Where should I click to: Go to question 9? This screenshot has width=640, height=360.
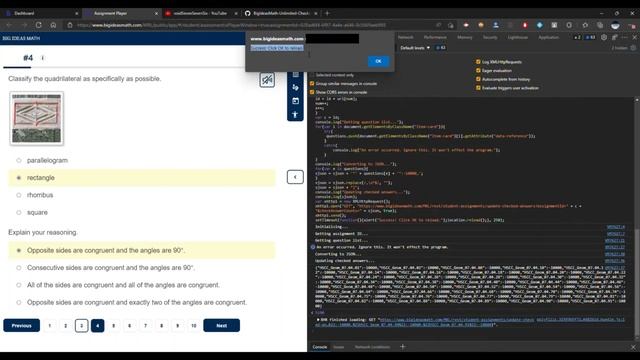point(178,325)
